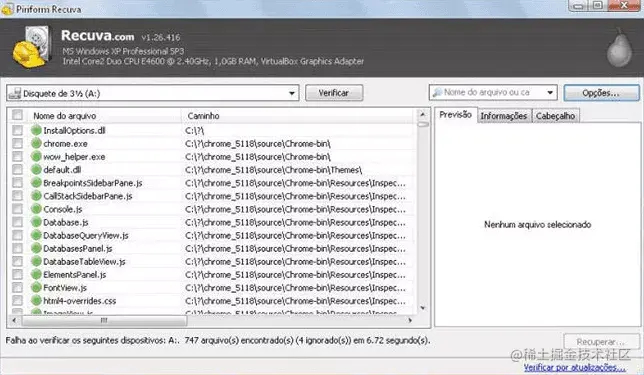Viewport: 644px width, 375px height.
Task: Click the horizontal scrollbar right arrow
Action: (x=410, y=320)
